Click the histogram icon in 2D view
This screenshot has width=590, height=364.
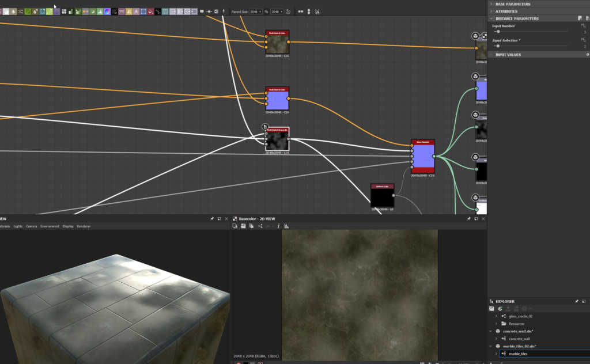click(x=286, y=226)
